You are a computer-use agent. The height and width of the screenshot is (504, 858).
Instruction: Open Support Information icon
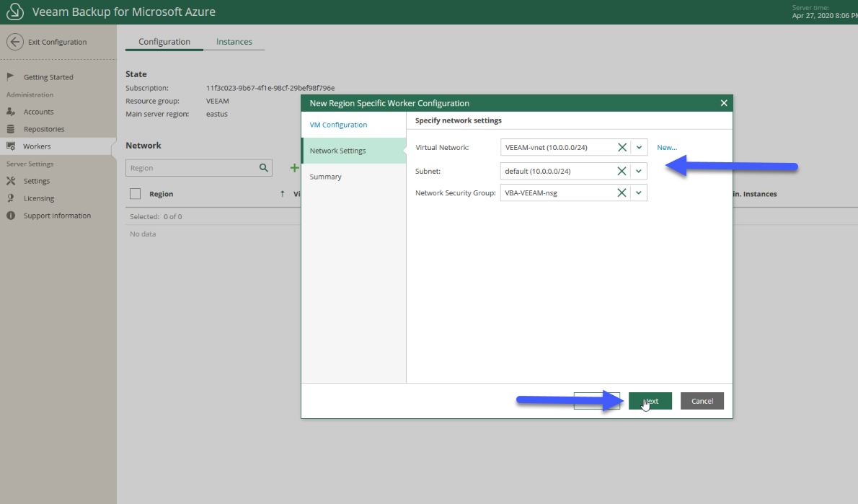pyautogui.click(x=10, y=216)
